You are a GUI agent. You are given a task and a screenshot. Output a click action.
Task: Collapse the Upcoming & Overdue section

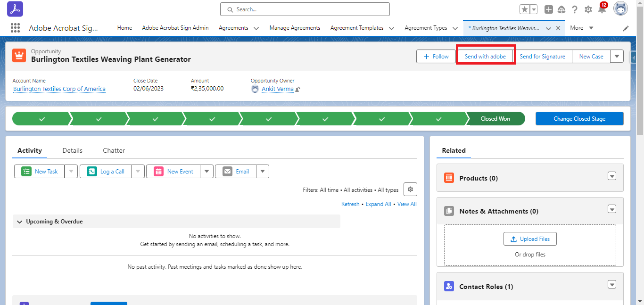(176, 222)
